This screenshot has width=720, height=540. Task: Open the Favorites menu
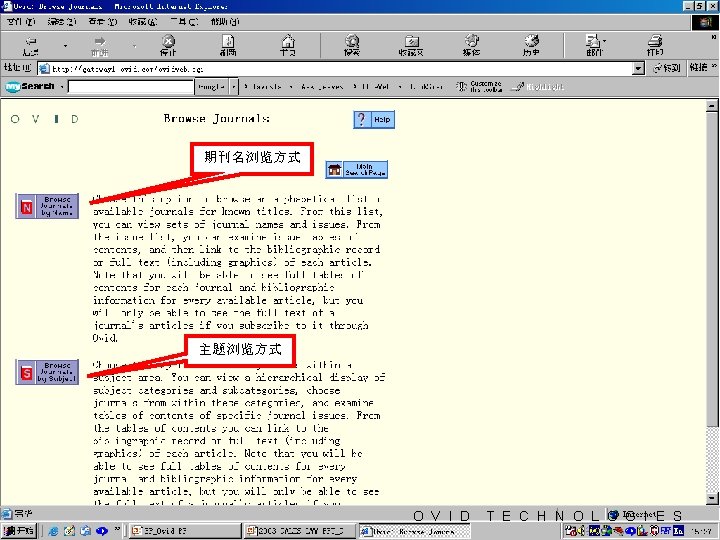click(x=143, y=22)
